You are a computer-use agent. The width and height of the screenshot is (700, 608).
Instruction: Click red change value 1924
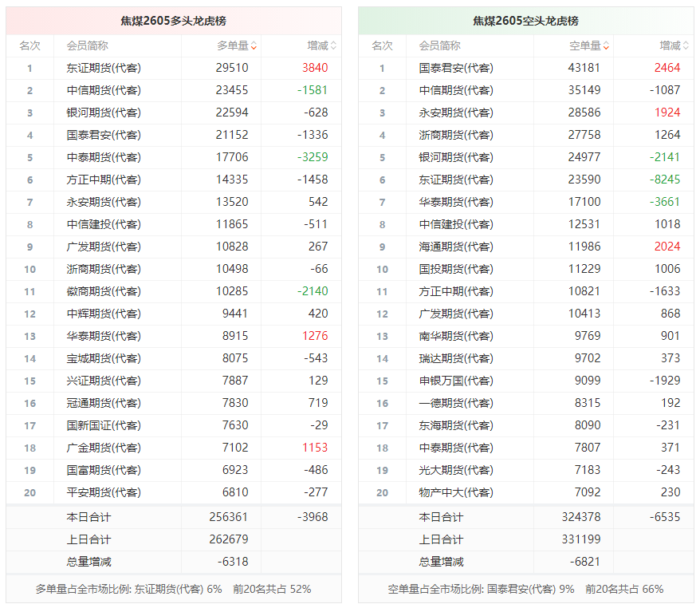(x=667, y=113)
